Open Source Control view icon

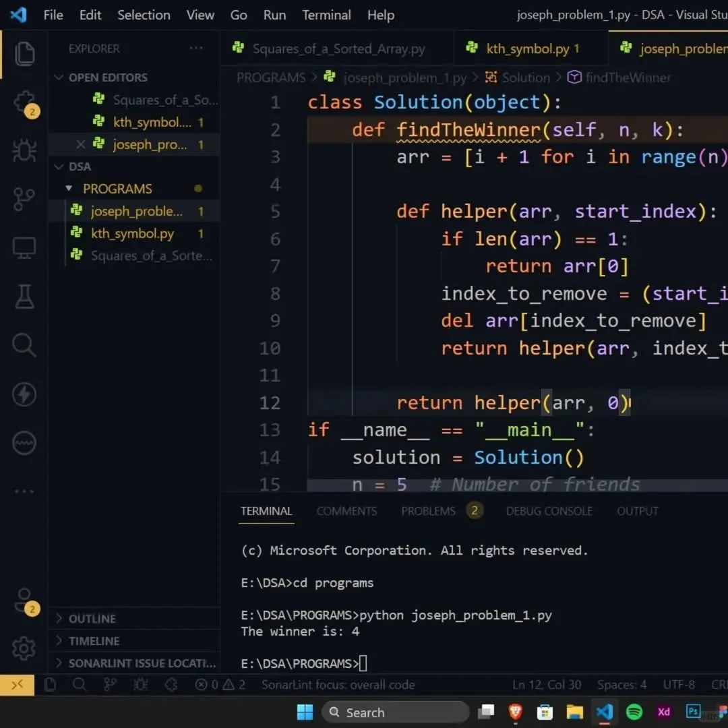pos(24,199)
